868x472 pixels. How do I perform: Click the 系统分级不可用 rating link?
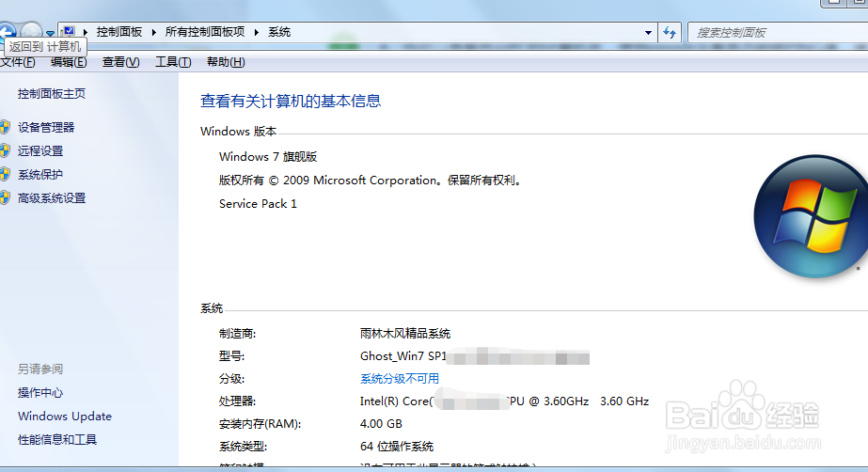point(400,379)
